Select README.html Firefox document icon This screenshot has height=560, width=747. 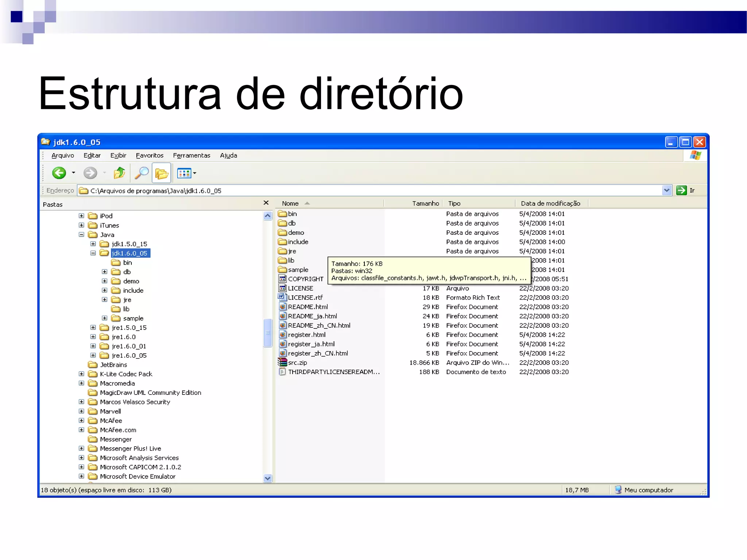pos(282,307)
